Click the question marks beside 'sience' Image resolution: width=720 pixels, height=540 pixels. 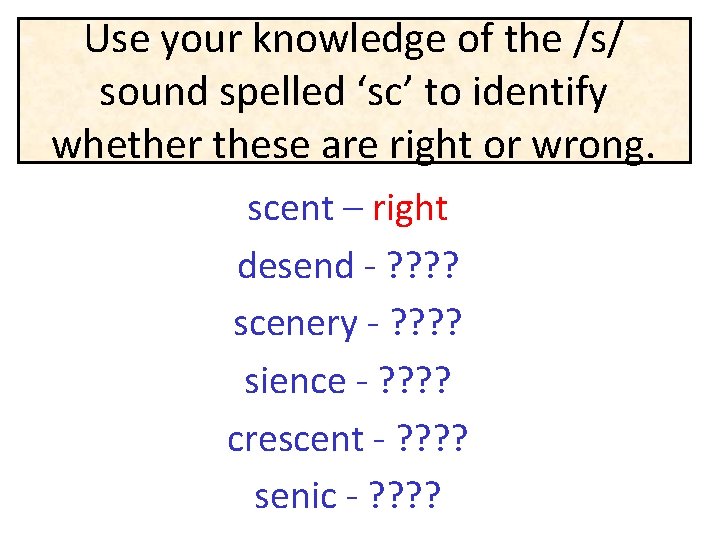415,380
